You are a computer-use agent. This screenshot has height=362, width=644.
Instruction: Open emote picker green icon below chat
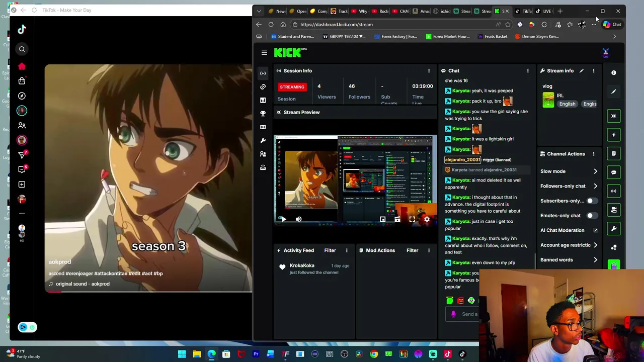pyautogui.click(x=450, y=301)
